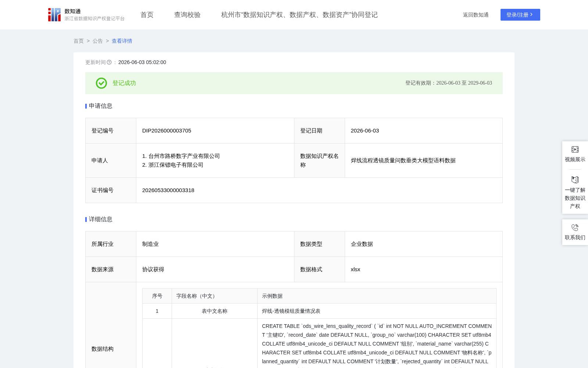Viewport: 588px width, 368px height.
Task: Click the 返回数知通 link
Action: coord(476,15)
